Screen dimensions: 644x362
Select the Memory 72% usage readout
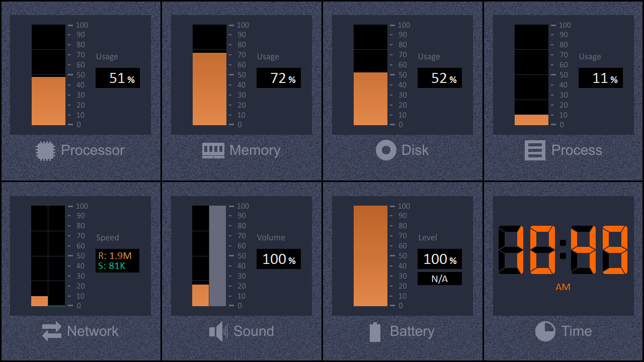click(279, 78)
